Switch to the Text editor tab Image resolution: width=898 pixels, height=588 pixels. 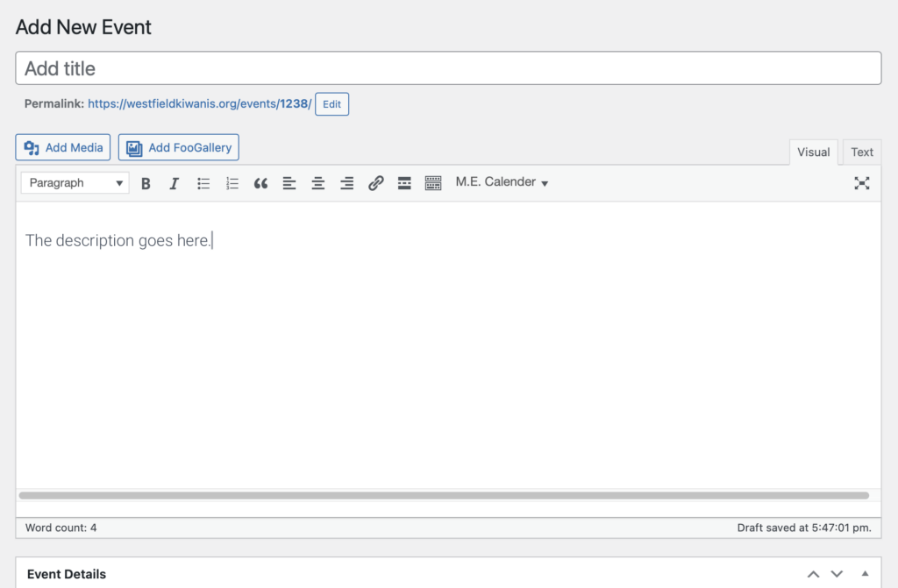point(862,152)
